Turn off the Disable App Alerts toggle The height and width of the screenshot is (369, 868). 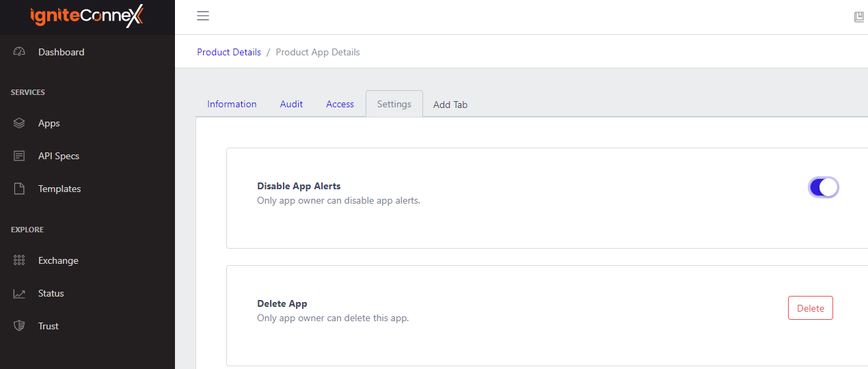click(x=824, y=187)
